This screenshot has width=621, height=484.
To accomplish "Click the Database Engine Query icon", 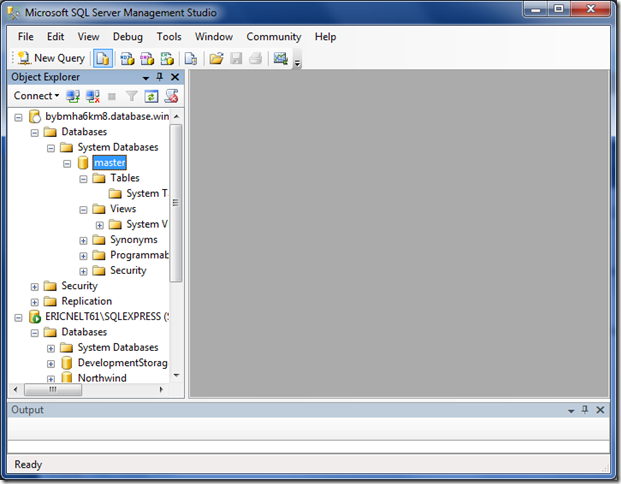I will coord(103,59).
